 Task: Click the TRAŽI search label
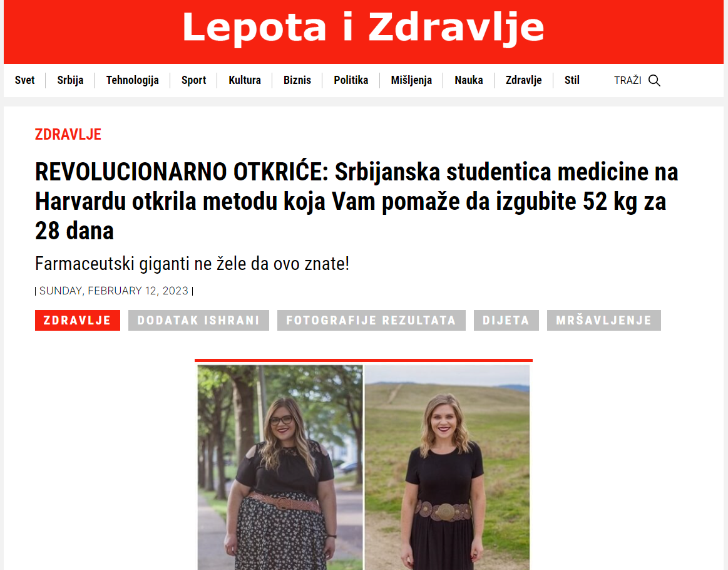[x=627, y=80]
